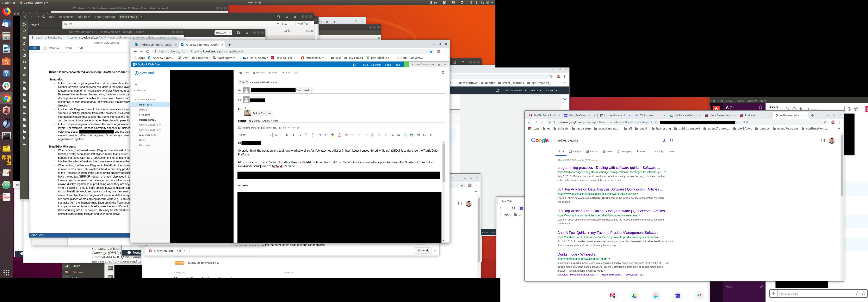
Task: Toggle left-to-right text direction
Action: coord(411,135)
